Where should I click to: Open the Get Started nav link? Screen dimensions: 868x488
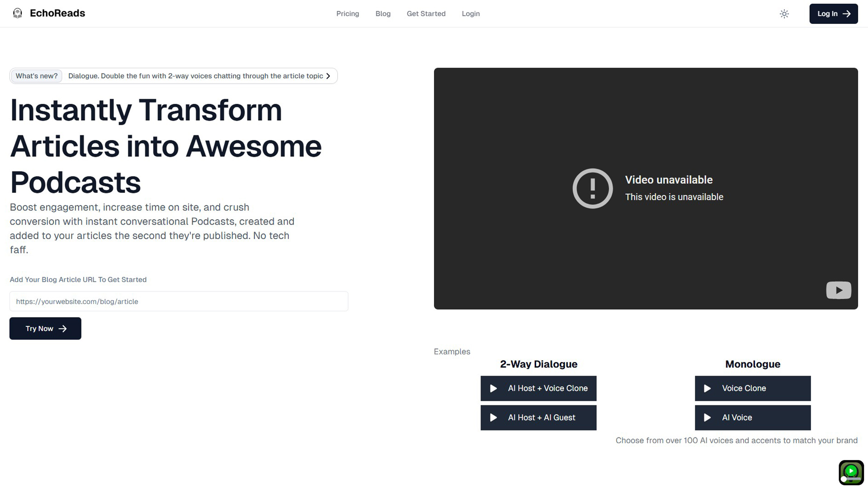[x=426, y=14]
